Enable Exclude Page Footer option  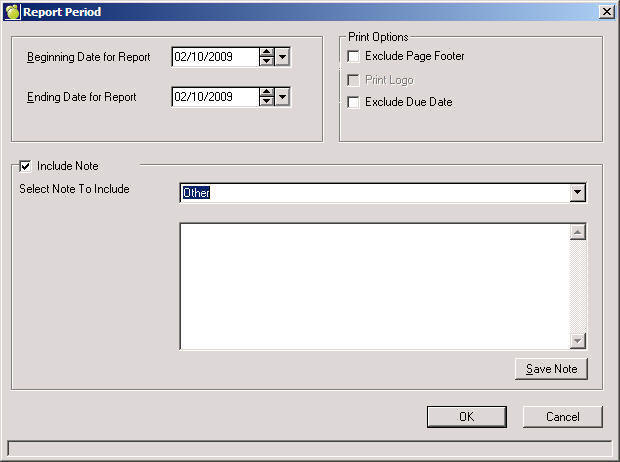coord(353,56)
